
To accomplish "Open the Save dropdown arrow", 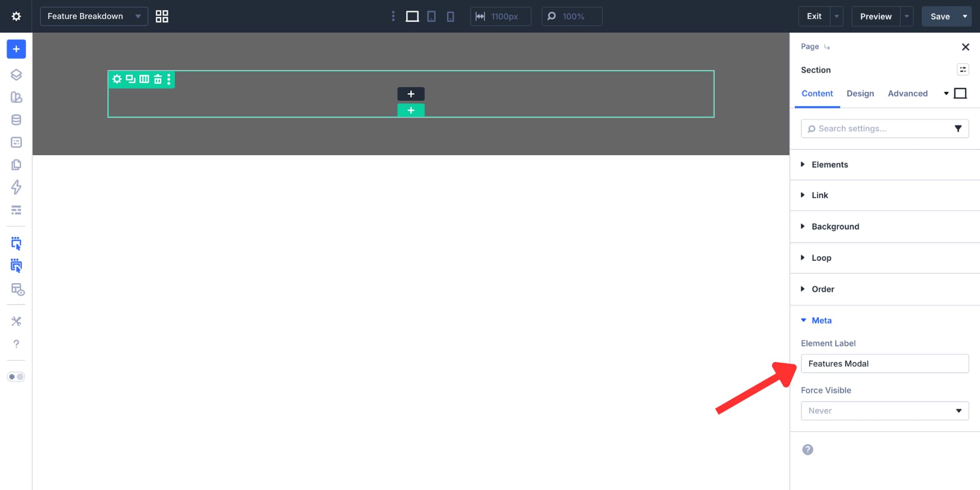I will click(965, 16).
